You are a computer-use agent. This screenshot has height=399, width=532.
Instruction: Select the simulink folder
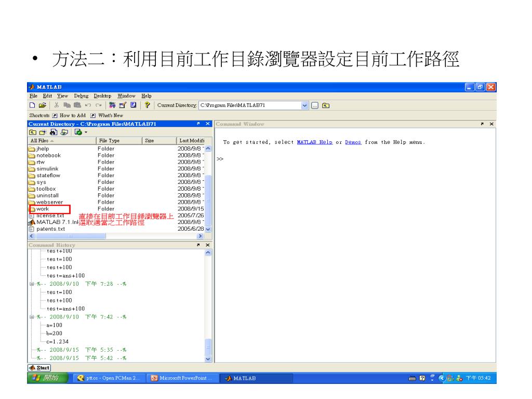pyautogui.click(x=47, y=169)
